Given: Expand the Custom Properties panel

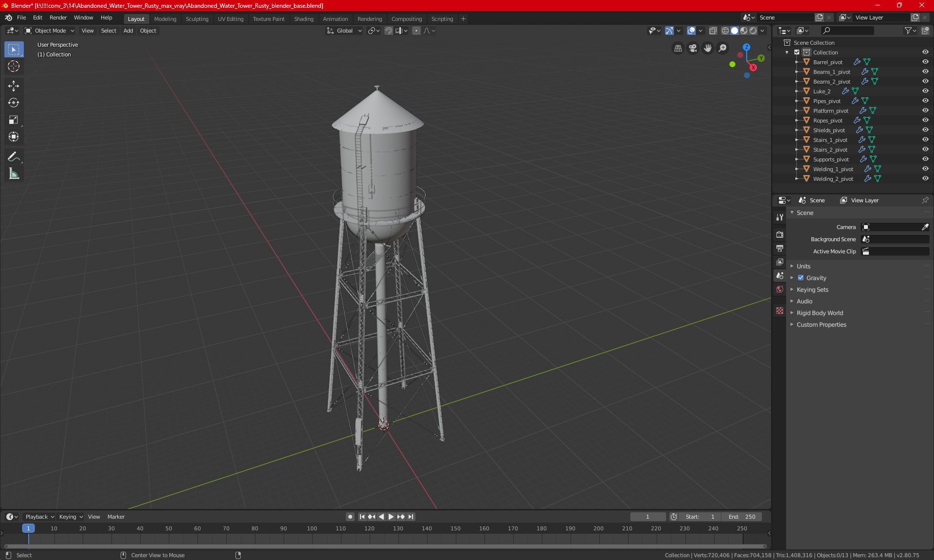Looking at the screenshot, I should click(821, 324).
